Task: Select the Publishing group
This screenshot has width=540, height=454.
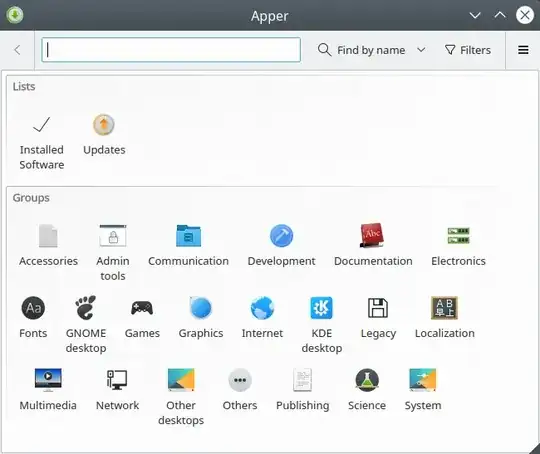Action: [302, 390]
